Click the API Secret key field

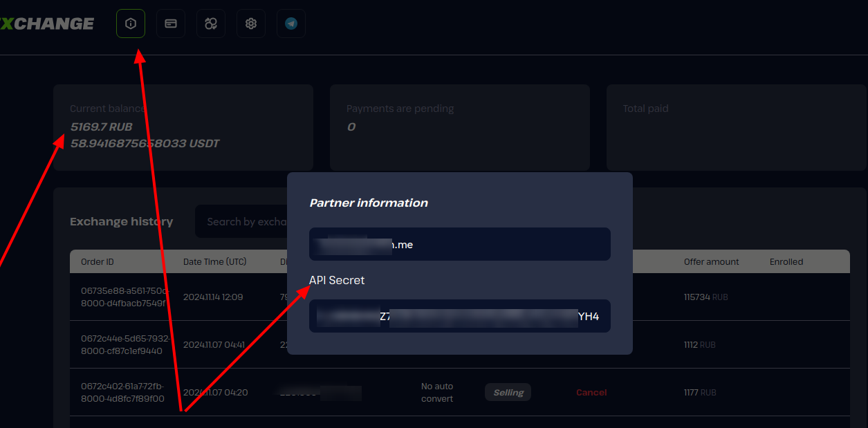tap(459, 316)
